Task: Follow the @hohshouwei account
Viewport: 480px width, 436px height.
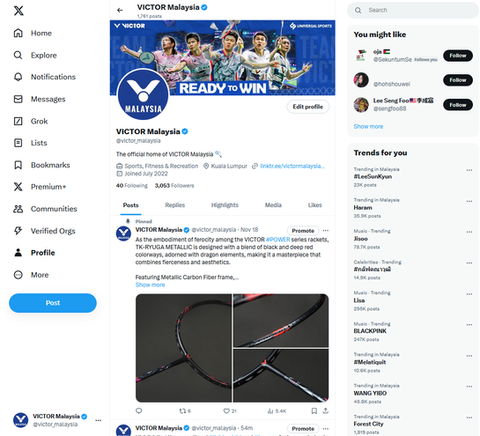Action: [458, 80]
